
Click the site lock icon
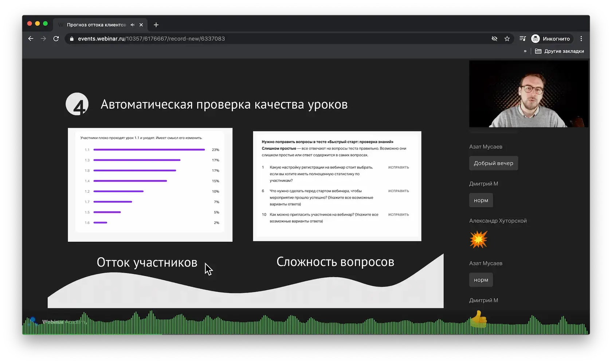71,39
